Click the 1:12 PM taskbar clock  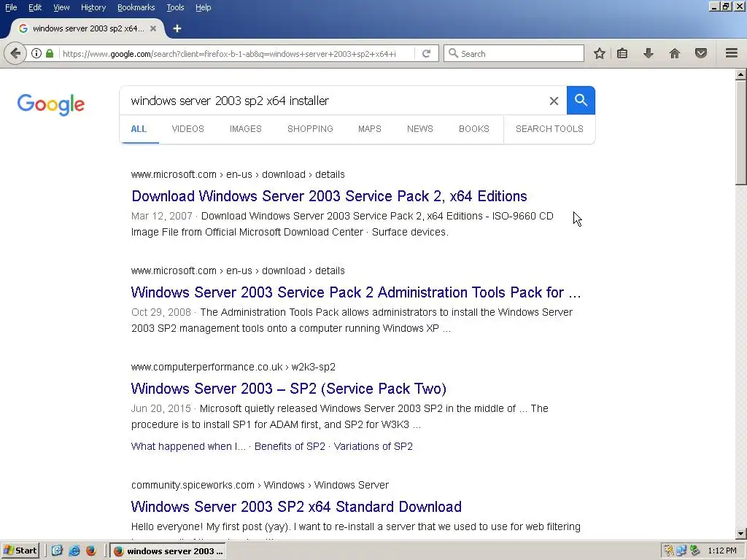(x=722, y=551)
